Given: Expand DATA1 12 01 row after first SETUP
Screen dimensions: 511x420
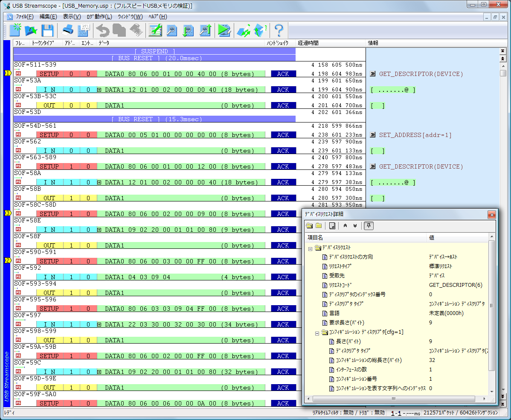Looking at the screenshot, I should (99, 90).
